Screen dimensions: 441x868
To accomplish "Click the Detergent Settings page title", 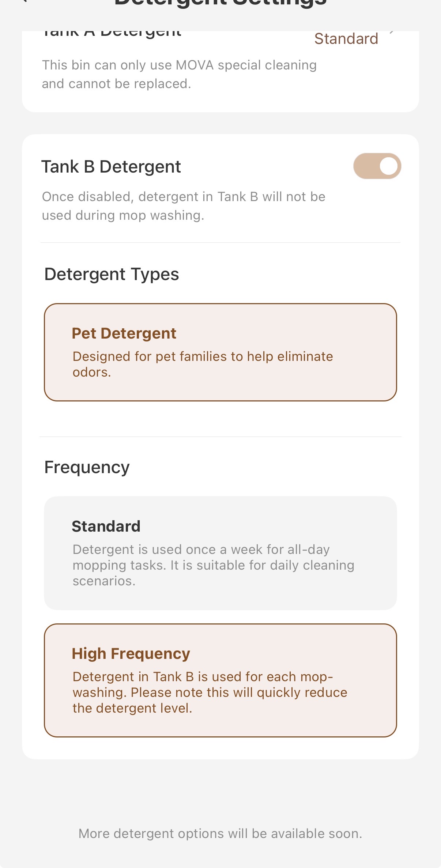I will (x=220, y=3).
